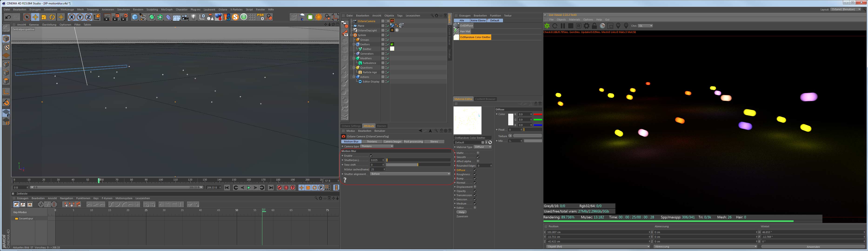Switch to the Thinlens tab

372,142
